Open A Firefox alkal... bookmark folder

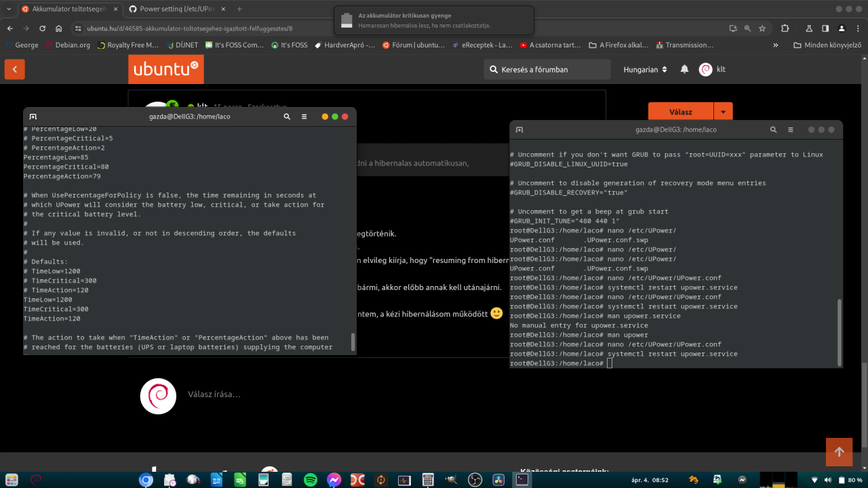click(618, 45)
